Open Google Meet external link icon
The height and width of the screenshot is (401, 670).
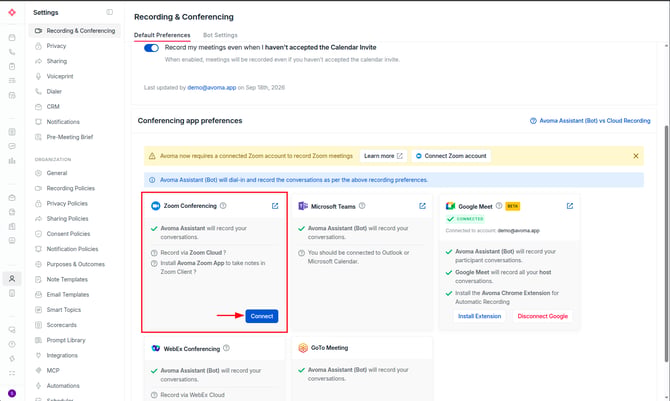[x=570, y=206]
